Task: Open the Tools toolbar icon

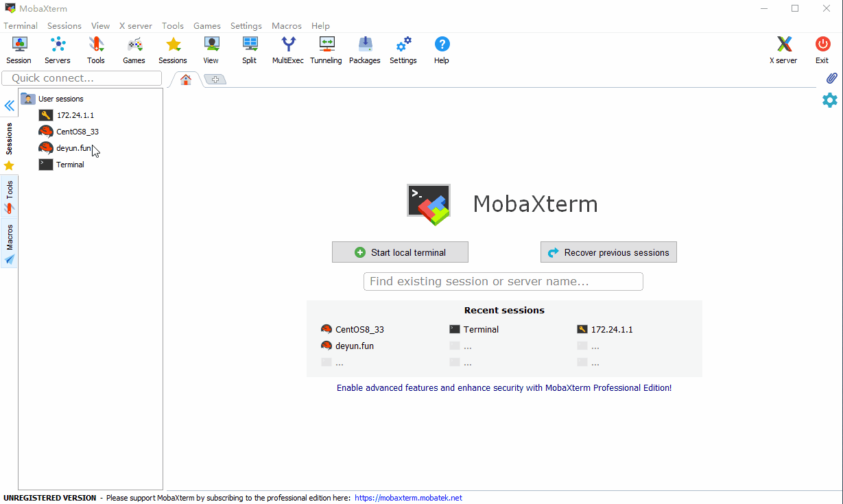Action: [x=96, y=50]
